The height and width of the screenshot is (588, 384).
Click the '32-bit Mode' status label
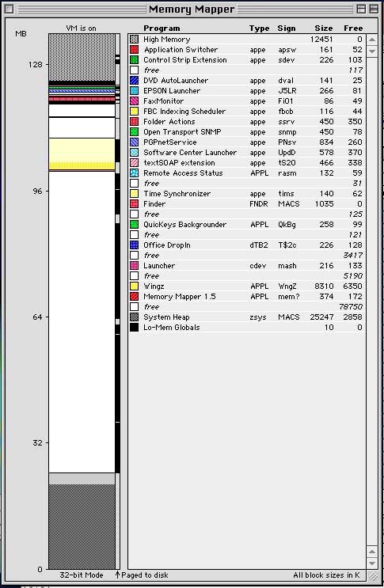tap(82, 575)
